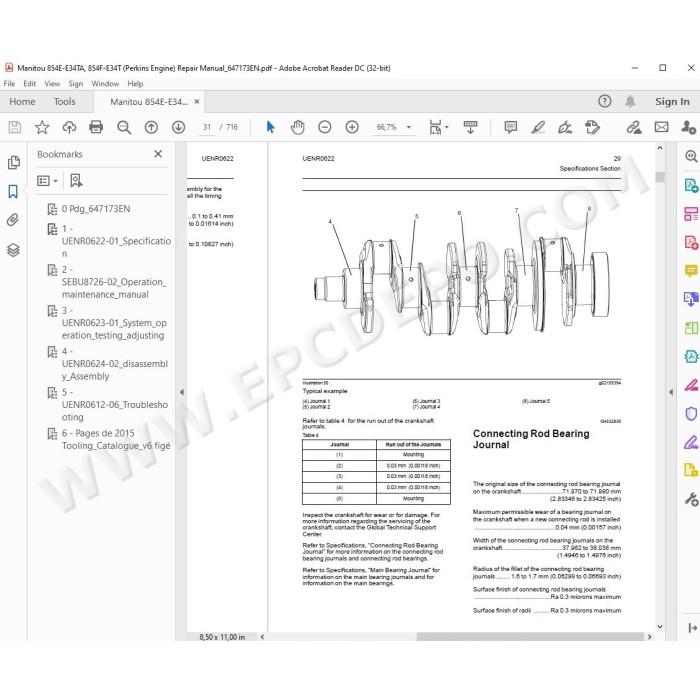This screenshot has height=700, width=700.
Task: Collapse the left navigation pane arrow
Action: pyautogui.click(x=182, y=392)
